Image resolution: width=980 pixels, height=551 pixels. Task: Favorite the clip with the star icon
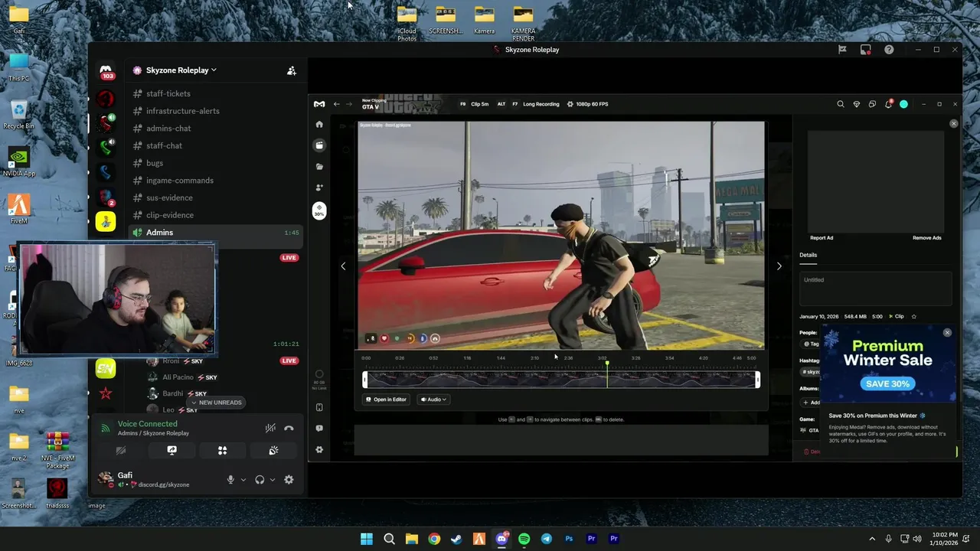pyautogui.click(x=913, y=316)
